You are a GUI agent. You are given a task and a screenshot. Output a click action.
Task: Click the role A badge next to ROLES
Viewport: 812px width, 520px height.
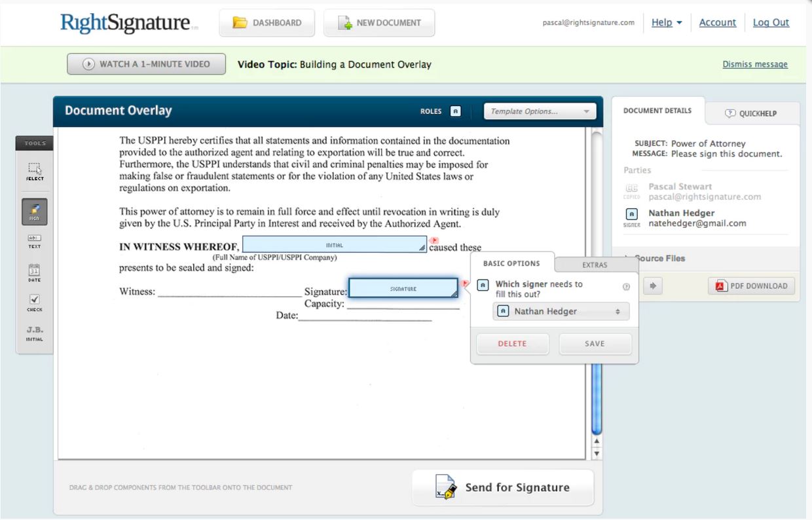click(456, 111)
